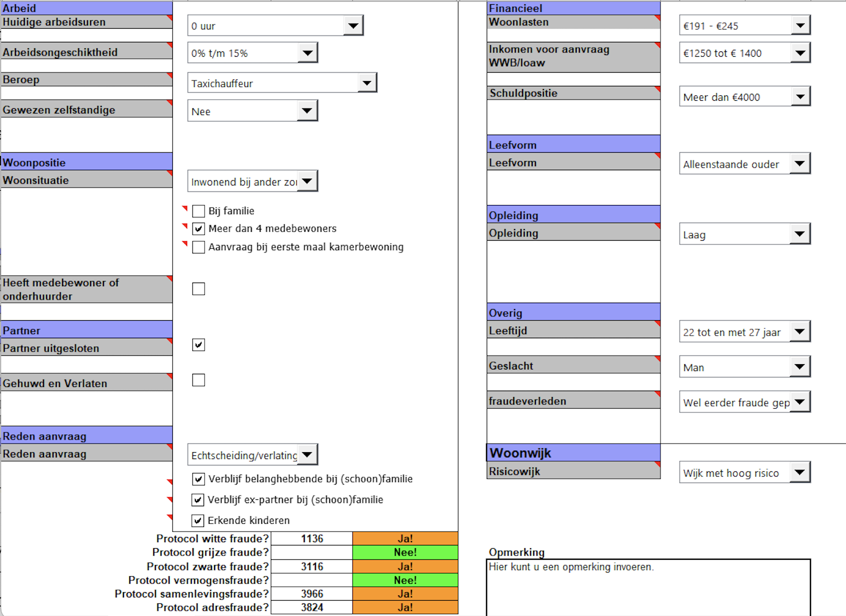This screenshot has height=616, width=846.
Task: Expand the Risicowijk dropdown
Action: (x=800, y=472)
